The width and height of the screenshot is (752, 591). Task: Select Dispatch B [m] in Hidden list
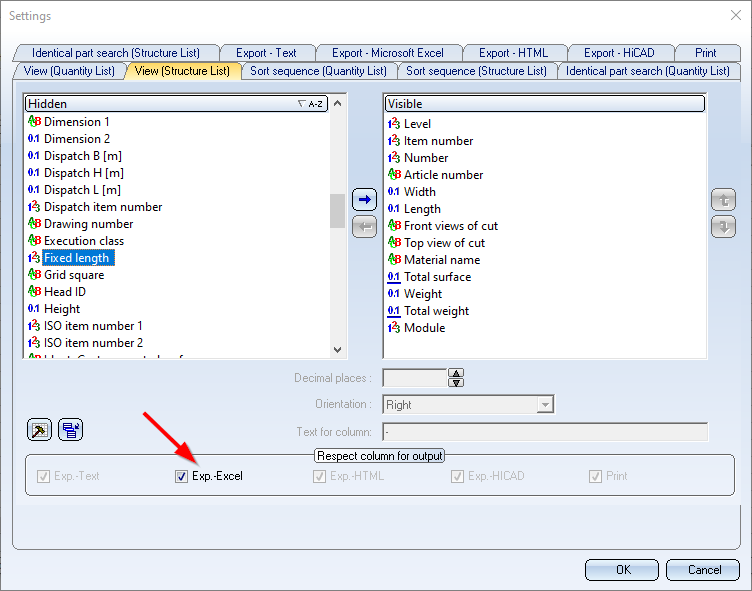tap(83, 156)
